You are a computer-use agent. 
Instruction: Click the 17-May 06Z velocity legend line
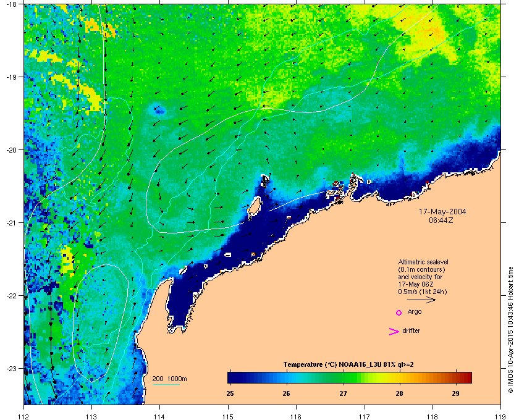416,284
